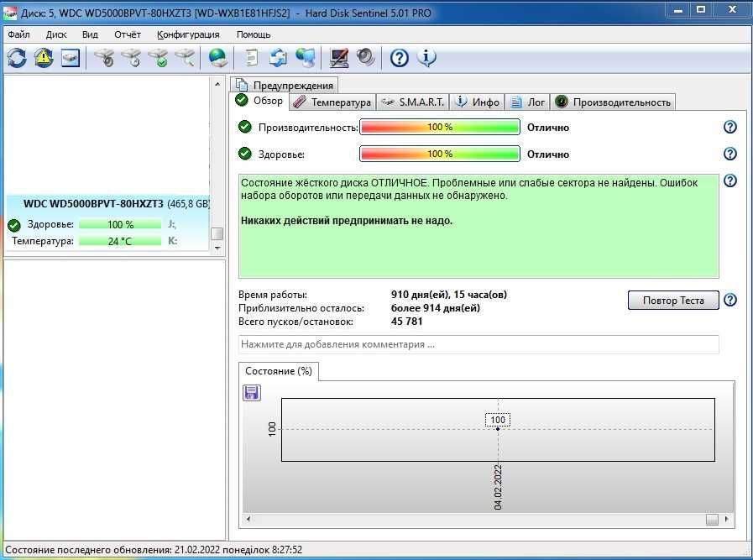Open the Лог tab
753x560 pixels.
pyautogui.click(x=527, y=102)
